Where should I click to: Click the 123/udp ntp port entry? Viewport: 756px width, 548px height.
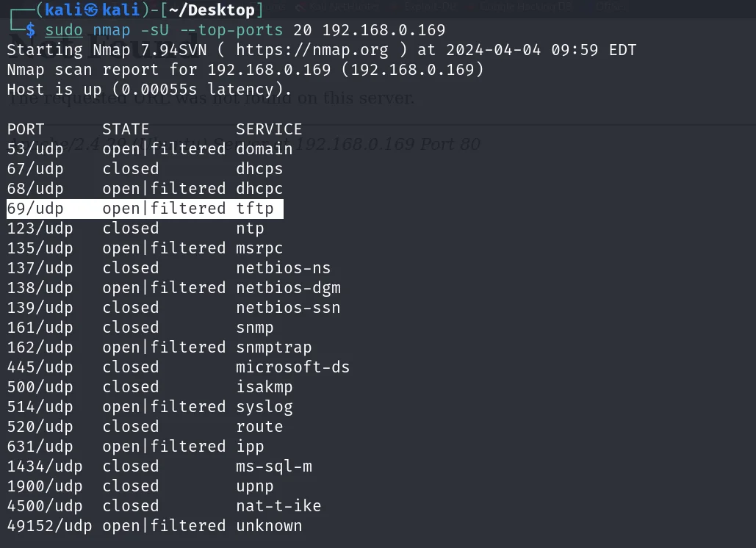coord(40,228)
